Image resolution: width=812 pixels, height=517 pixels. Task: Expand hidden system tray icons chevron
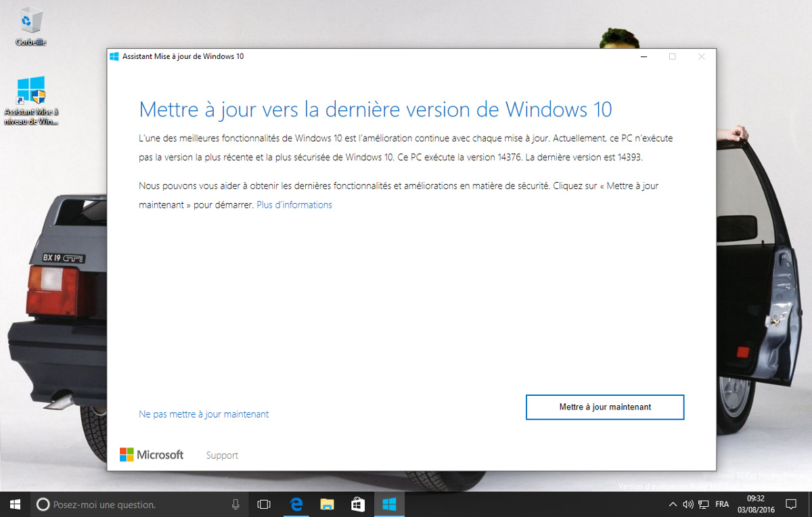pos(673,504)
